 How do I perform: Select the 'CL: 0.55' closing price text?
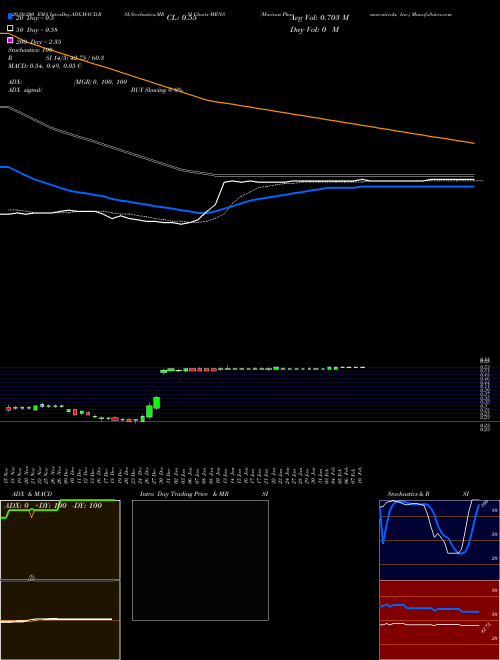point(181,18)
